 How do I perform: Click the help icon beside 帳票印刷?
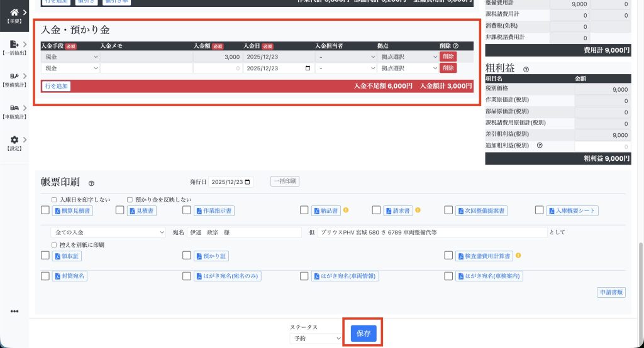click(92, 183)
